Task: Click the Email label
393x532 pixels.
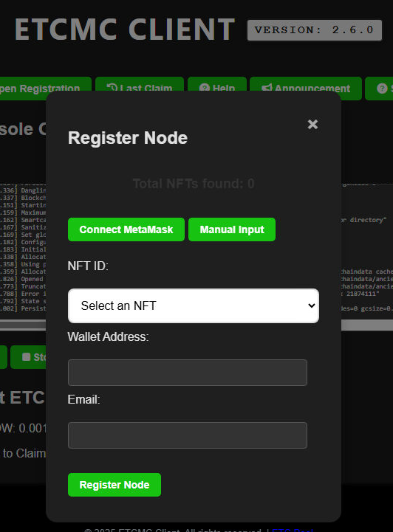Action: click(83, 399)
